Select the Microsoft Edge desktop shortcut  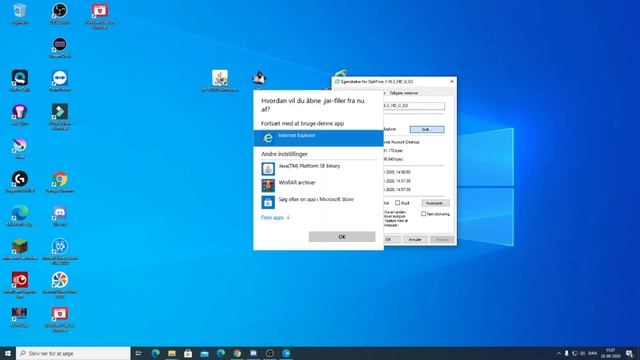point(20,216)
